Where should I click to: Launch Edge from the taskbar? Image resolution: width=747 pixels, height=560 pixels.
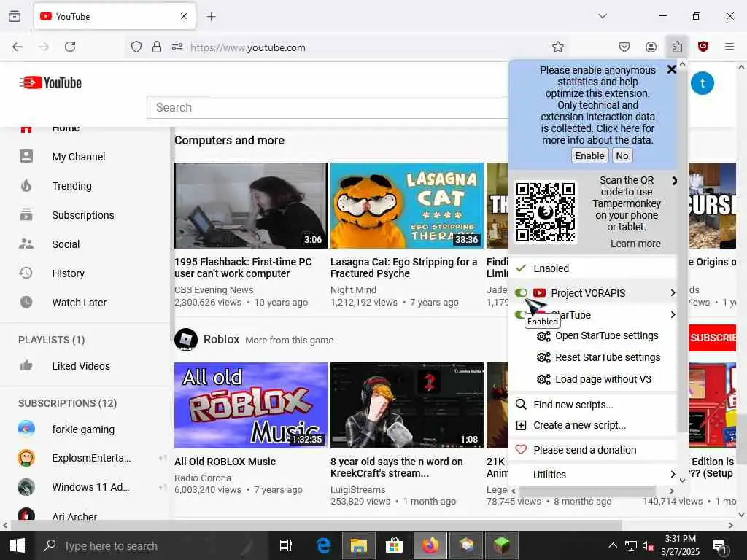tap(323, 545)
